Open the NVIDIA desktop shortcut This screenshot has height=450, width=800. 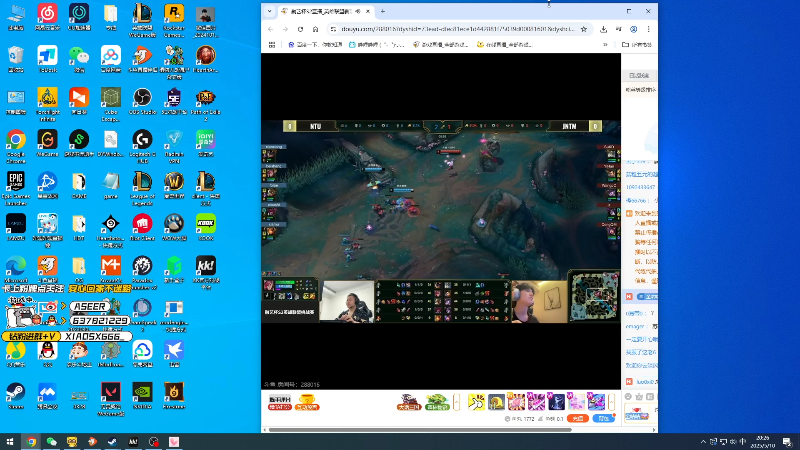click(x=142, y=396)
